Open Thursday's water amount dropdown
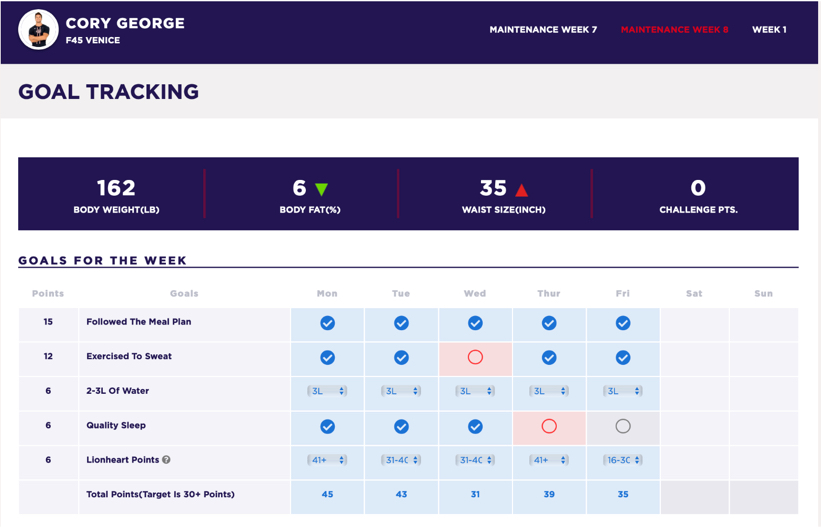This screenshot has height=528, width=821. 549,391
